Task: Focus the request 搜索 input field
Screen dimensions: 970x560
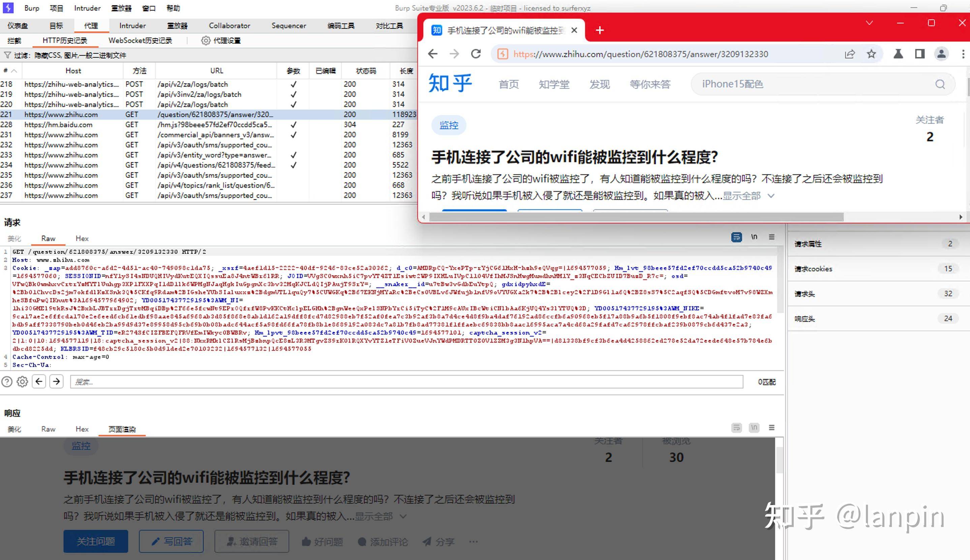Action: tap(406, 381)
